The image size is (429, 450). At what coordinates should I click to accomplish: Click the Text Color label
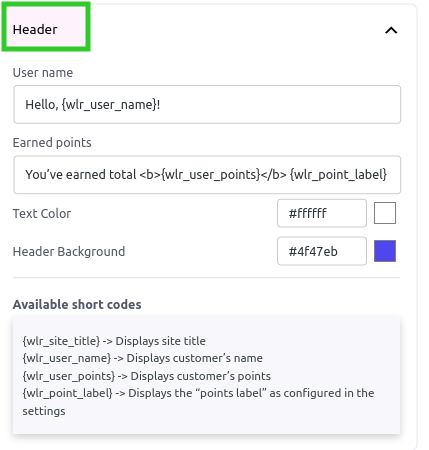click(x=42, y=213)
